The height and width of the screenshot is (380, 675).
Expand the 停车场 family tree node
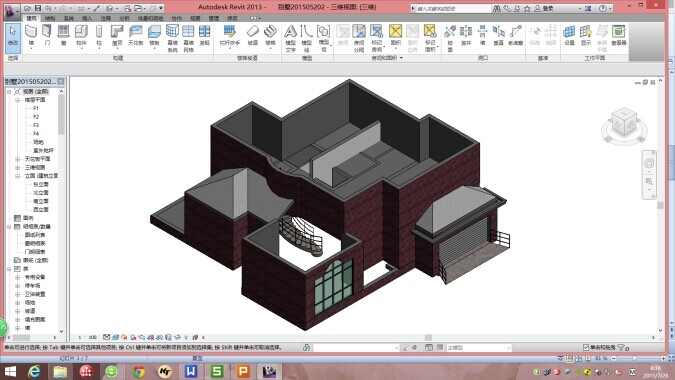pyautogui.click(x=18, y=286)
